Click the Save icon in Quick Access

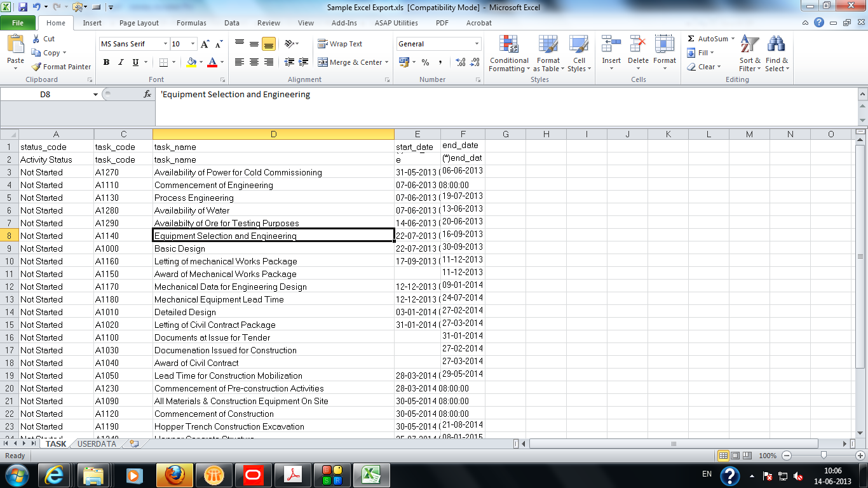click(23, 7)
